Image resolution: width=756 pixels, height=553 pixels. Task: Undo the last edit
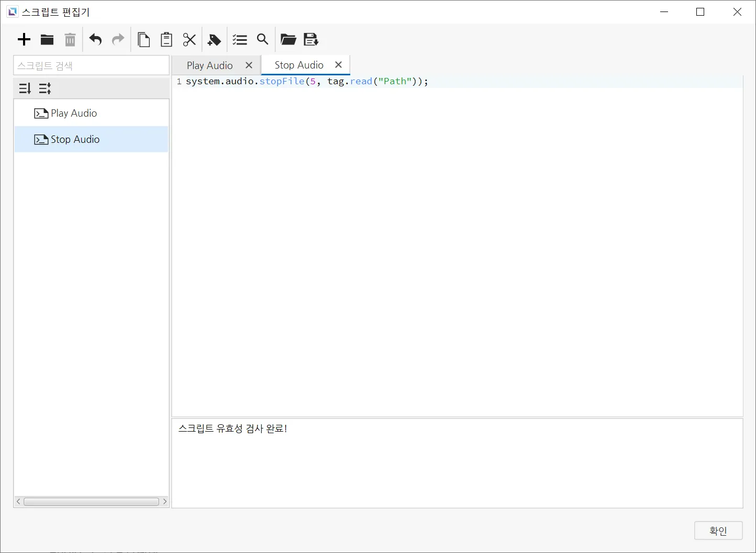(x=95, y=40)
